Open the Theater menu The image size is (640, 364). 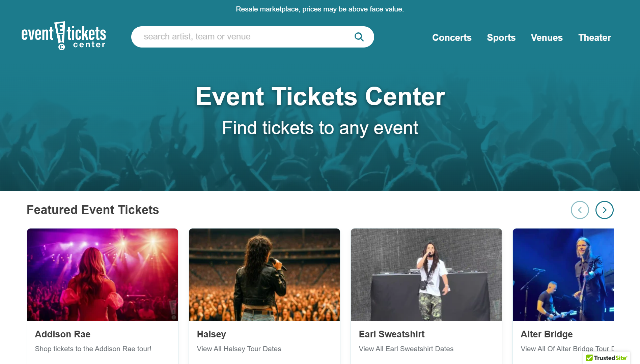click(594, 37)
